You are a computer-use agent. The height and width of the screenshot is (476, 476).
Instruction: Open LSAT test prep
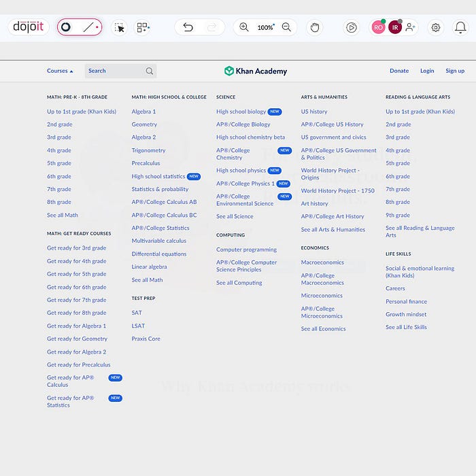click(x=138, y=326)
